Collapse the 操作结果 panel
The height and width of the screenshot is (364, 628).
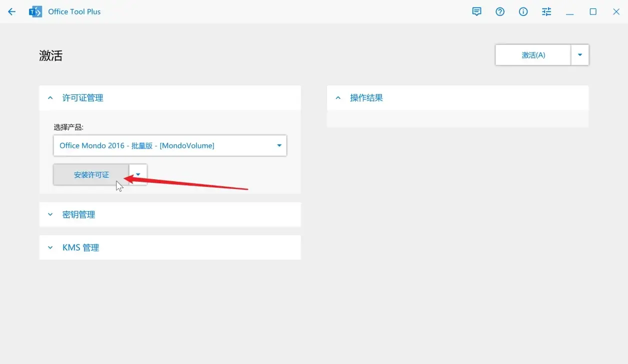(x=457, y=98)
